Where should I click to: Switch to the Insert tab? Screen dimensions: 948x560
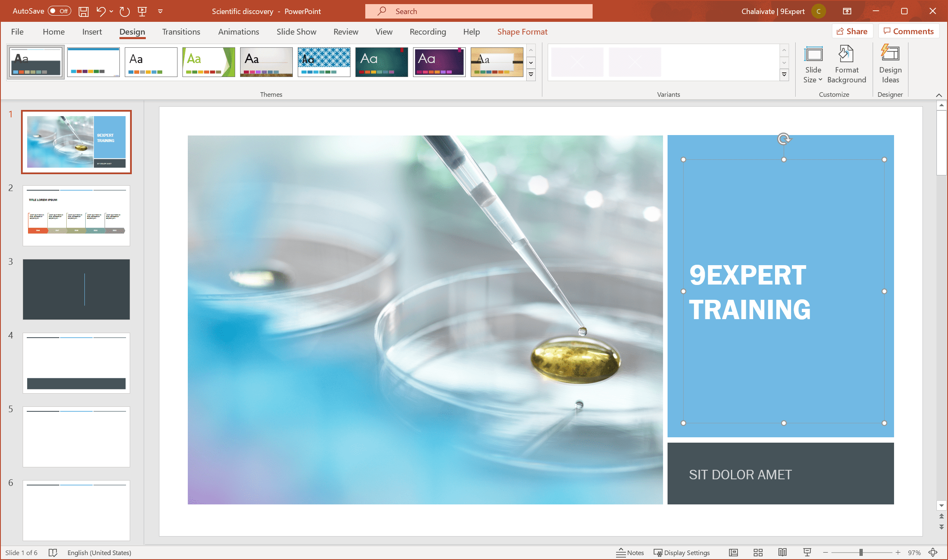(x=92, y=32)
